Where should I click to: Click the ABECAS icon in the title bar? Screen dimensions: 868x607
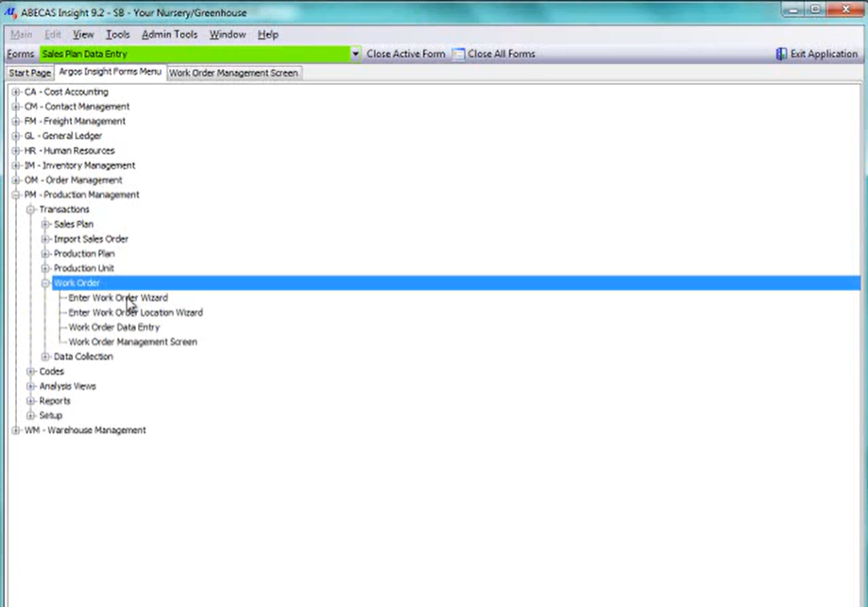click(x=12, y=12)
